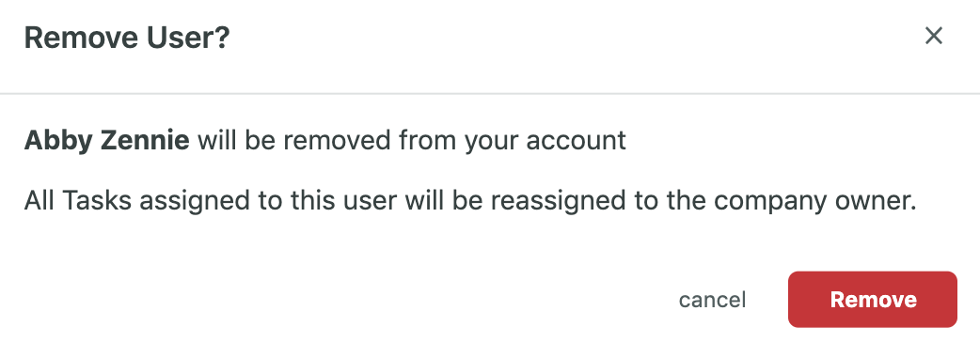Click the bold name Abby Zennie

107,141
